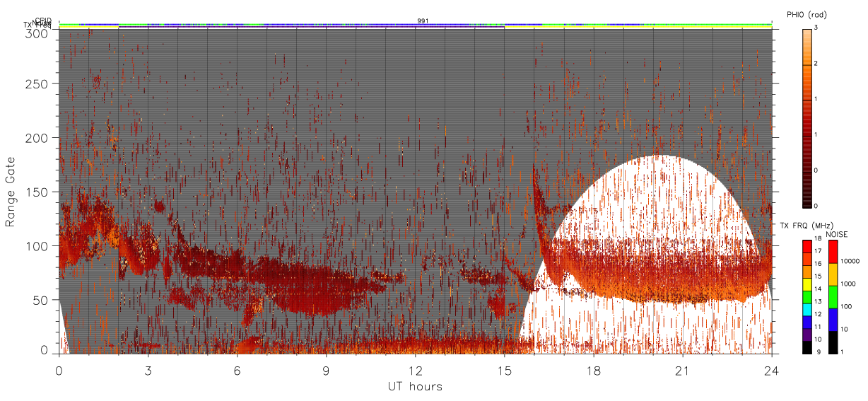Click the green-blue CPID/TX frequency strip atop plot
868x401 pixels.
415,25
